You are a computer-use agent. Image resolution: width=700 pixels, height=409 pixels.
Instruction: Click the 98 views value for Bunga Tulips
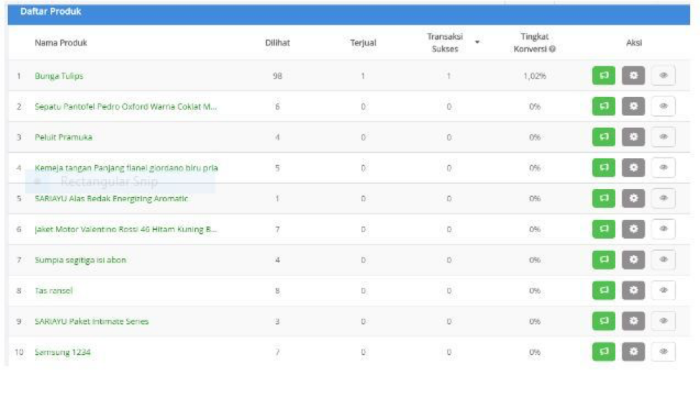[277, 76]
